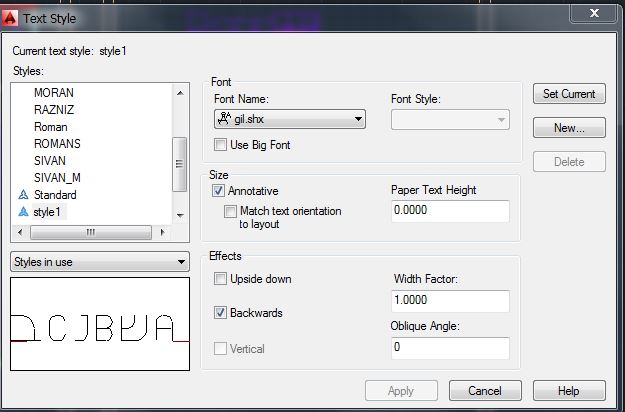Enable the Use Big Font checkbox
Viewport: 625px width, 412px height.
pyautogui.click(x=221, y=146)
